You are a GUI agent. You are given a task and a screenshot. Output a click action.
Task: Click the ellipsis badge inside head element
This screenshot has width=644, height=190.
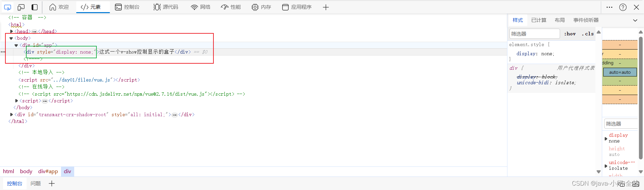(x=34, y=32)
